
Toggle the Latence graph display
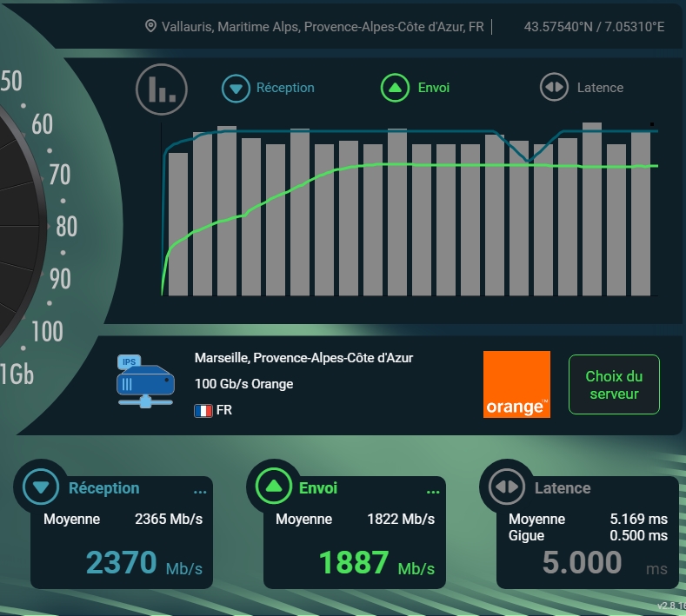582,88
